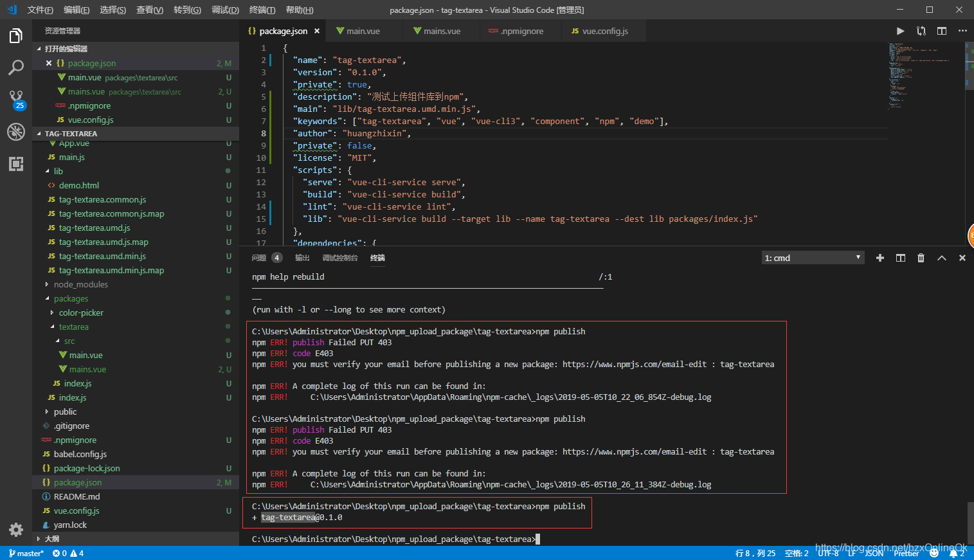Screen dimensions: 974x560
Task: Switch to the mains.vue editor tab
Action: pyautogui.click(x=442, y=31)
